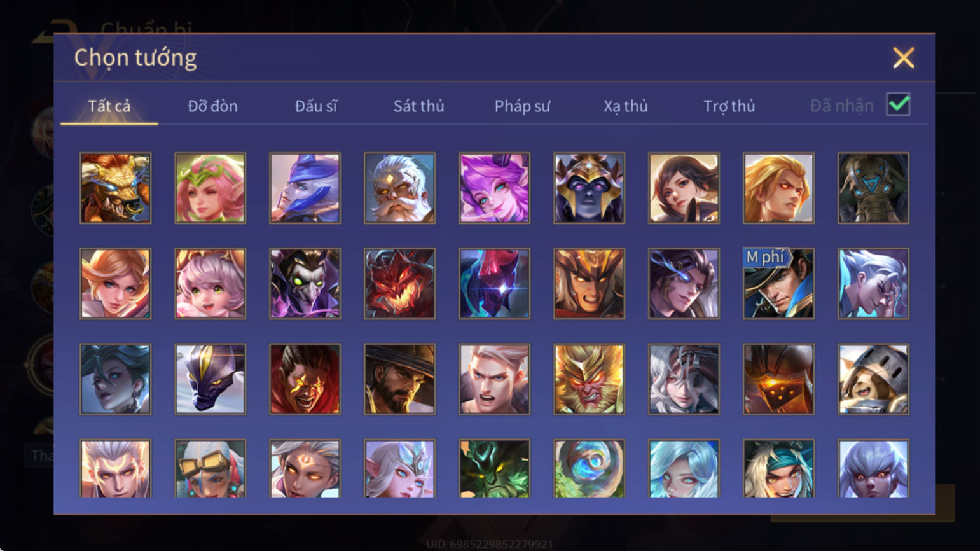Select the golden monkey king hero
The width and height of the screenshot is (980, 551).
click(589, 379)
